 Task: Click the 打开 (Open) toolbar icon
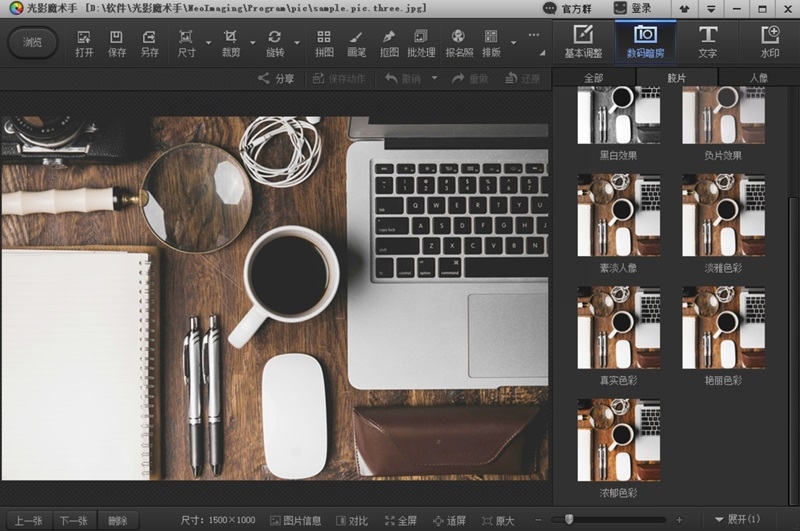pos(84,43)
